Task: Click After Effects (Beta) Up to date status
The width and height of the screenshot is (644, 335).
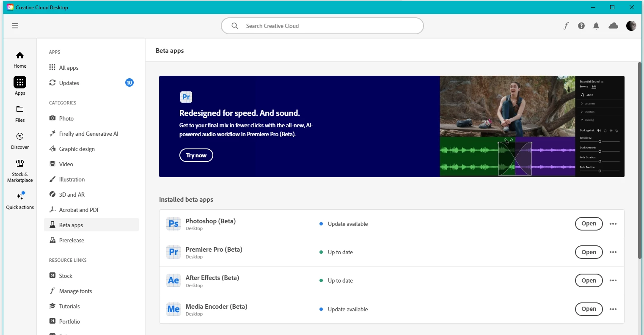Action: tap(336, 280)
